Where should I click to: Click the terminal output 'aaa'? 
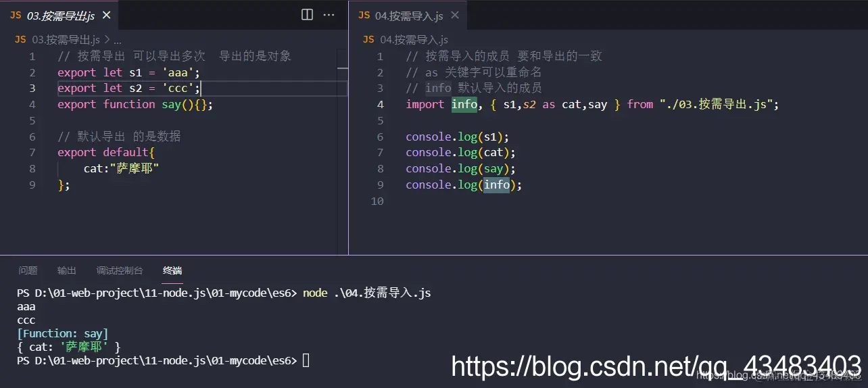26,307
